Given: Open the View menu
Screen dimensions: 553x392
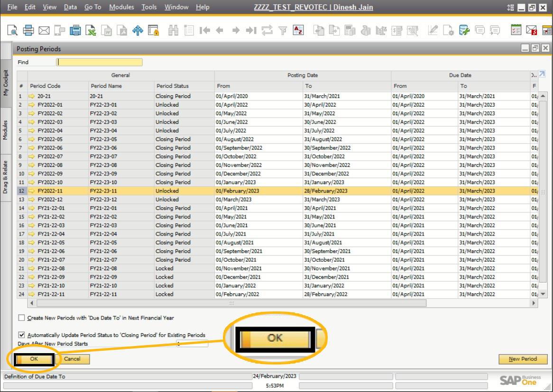Looking at the screenshot, I should coord(49,7).
